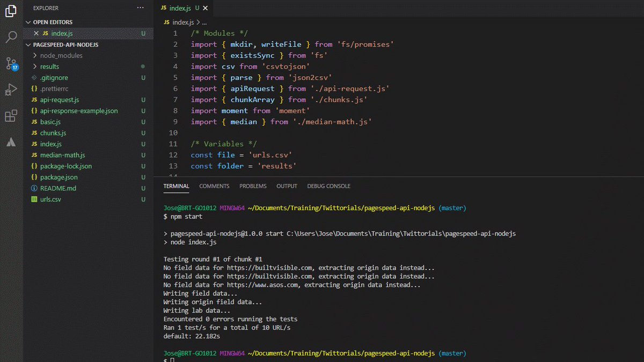Open package-lock.json in the file tree
The width and height of the screenshot is (644, 362).
tap(66, 166)
